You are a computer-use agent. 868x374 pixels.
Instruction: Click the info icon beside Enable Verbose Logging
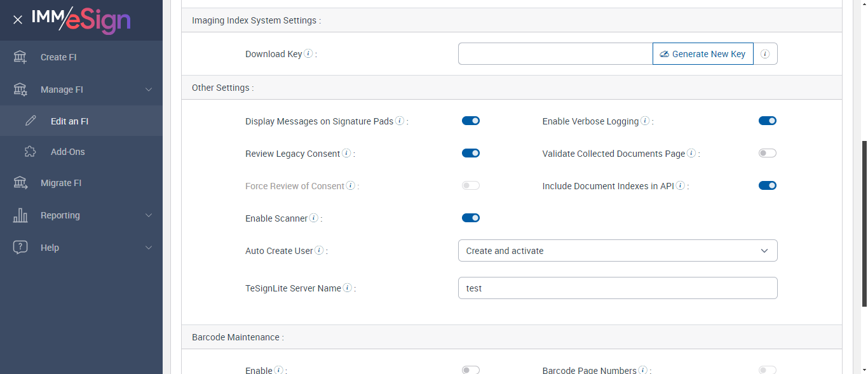[645, 121]
